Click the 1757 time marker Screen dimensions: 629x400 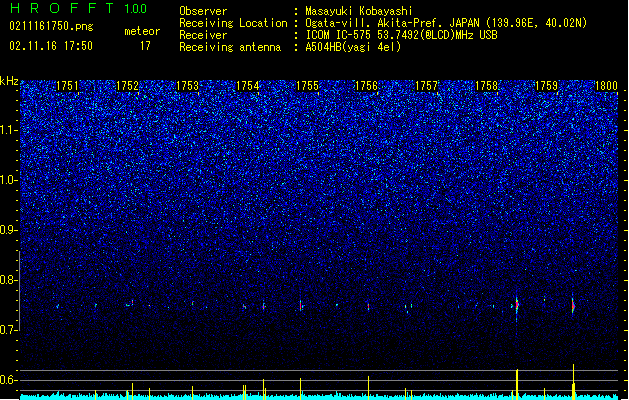coord(426,86)
